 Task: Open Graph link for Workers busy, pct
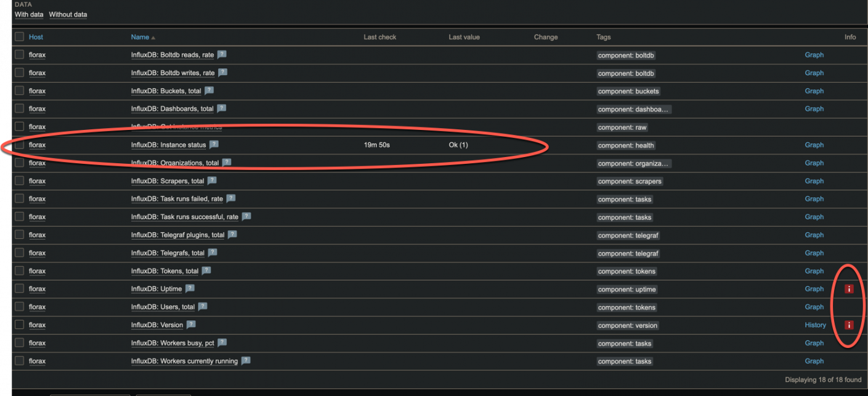point(814,343)
